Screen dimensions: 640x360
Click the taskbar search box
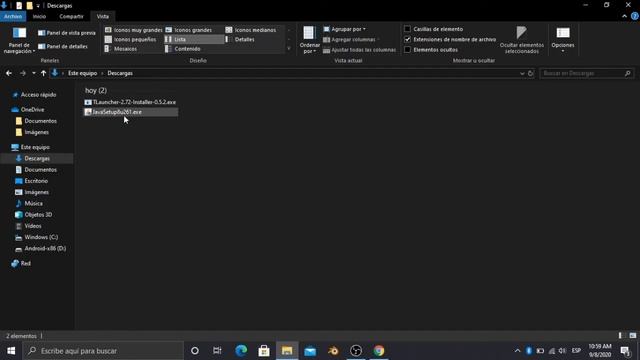point(103,351)
